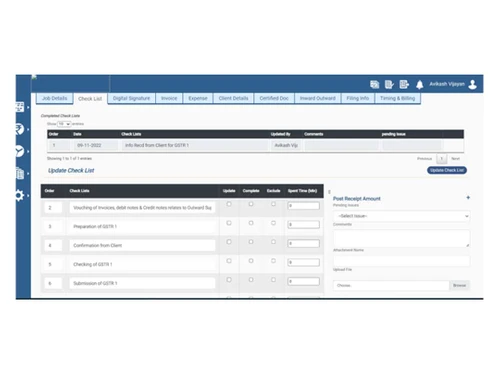Open the rupee billing sidebar icon
Screen dimensions: 500x375
[20, 129]
